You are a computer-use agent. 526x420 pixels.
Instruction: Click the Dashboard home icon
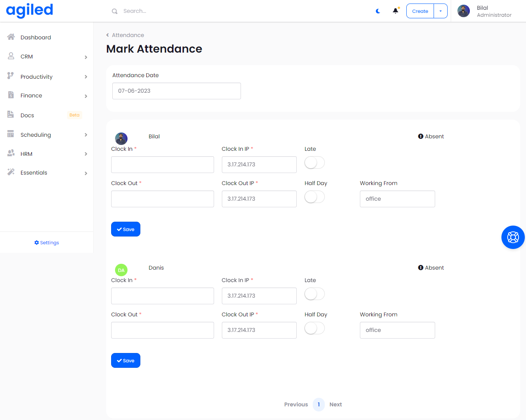(11, 37)
